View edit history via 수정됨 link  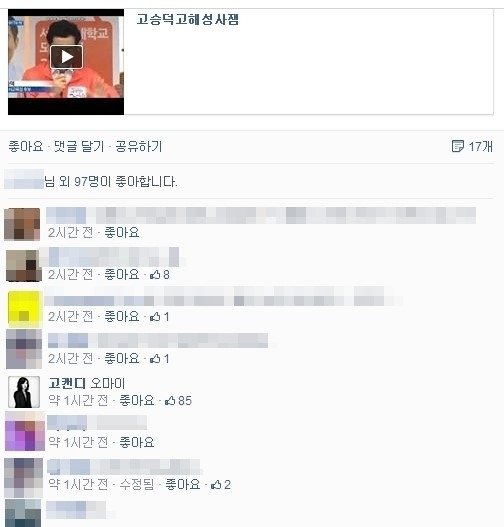pos(137,485)
